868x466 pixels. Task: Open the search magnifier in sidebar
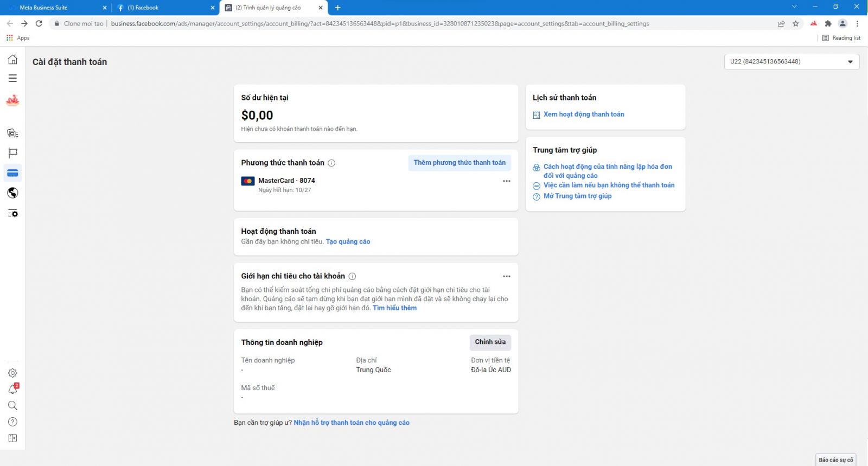click(12, 405)
